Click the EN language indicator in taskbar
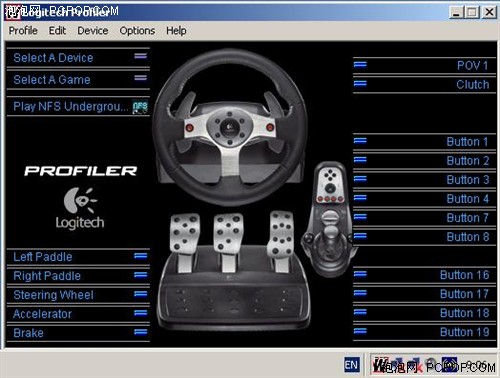This screenshot has height=378, width=500. 352,365
